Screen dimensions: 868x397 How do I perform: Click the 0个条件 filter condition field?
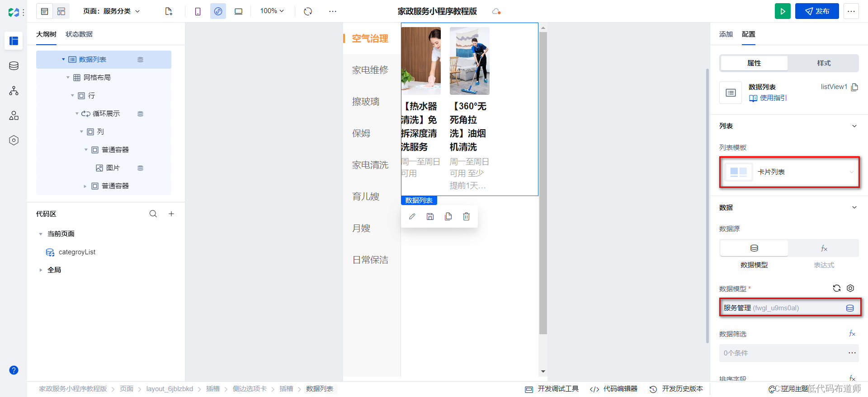pos(789,353)
